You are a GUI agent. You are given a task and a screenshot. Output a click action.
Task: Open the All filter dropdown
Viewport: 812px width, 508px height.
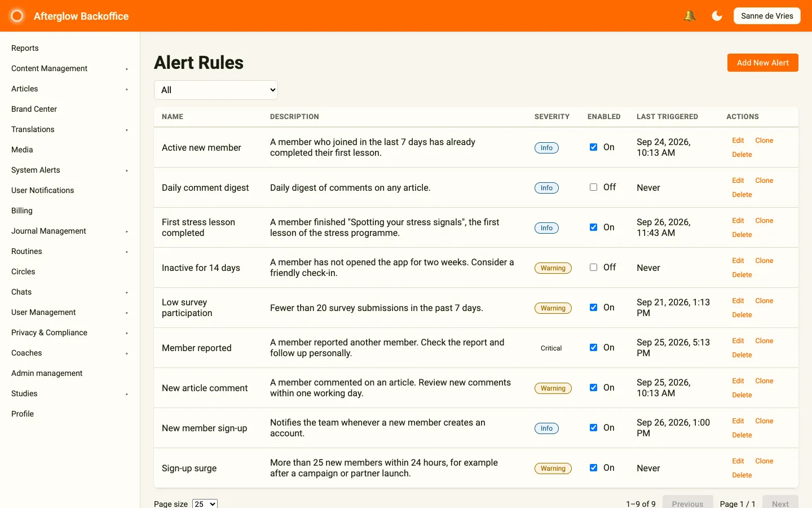click(216, 90)
